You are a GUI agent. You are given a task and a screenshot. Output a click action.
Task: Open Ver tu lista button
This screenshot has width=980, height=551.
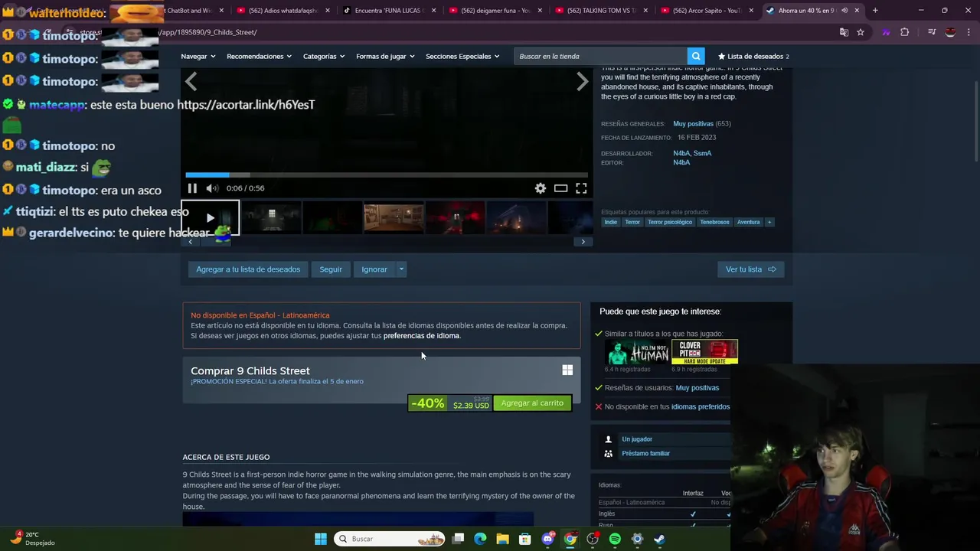751,269
